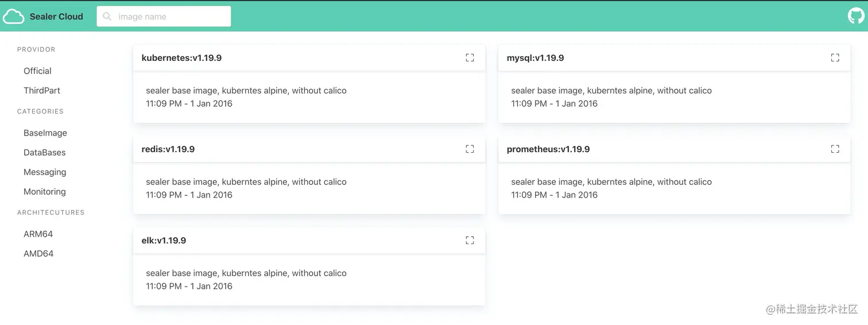
Task: Open the GitHub icon link
Action: (856, 16)
